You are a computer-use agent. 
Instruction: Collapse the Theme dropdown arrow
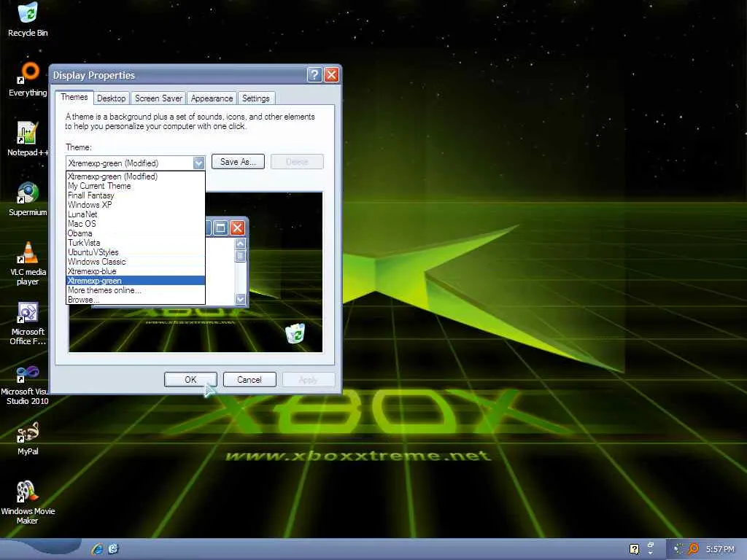(198, 163)
